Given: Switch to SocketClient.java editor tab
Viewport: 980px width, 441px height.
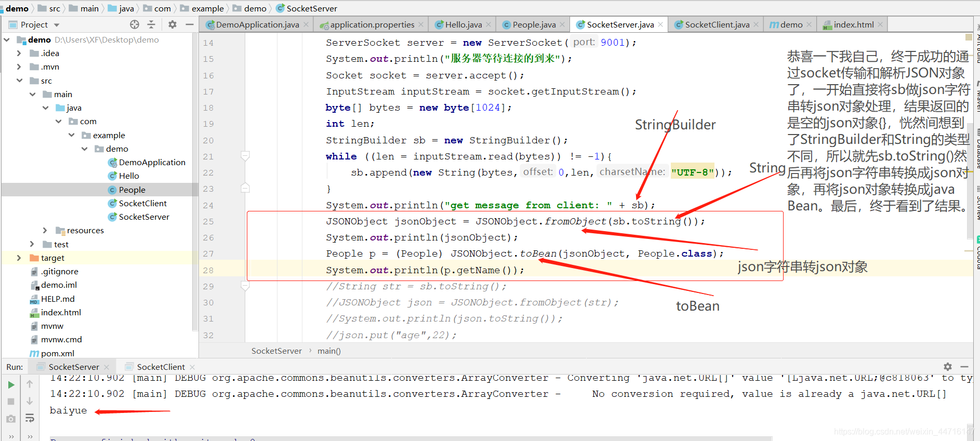Looking at the screenshot, I should point(717,24).
